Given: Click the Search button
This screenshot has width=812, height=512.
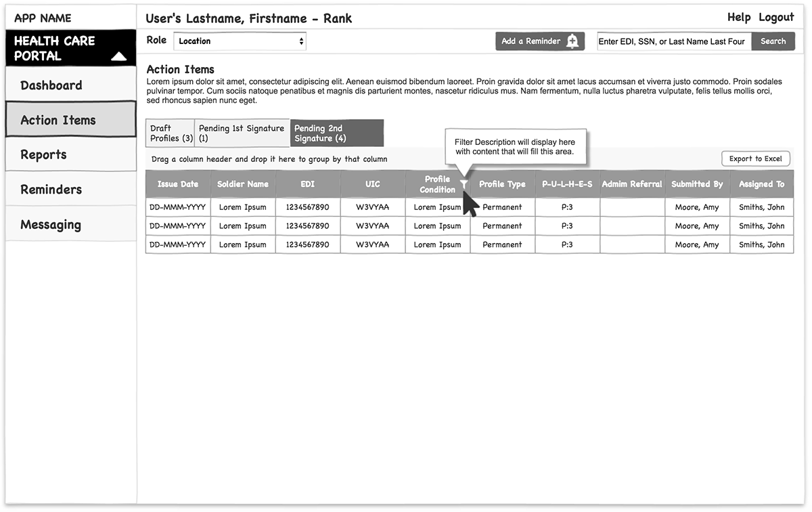Looking at the screenshot, I should (773, 41).
